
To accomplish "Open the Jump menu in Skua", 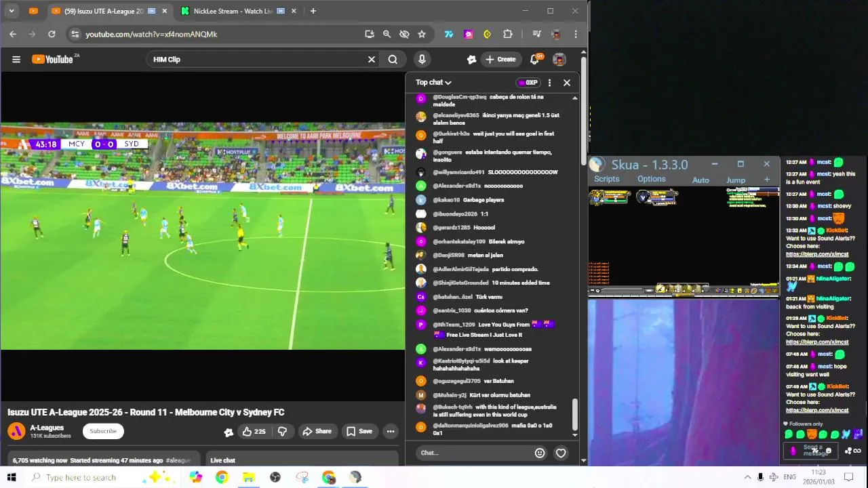I will point(736,180).
